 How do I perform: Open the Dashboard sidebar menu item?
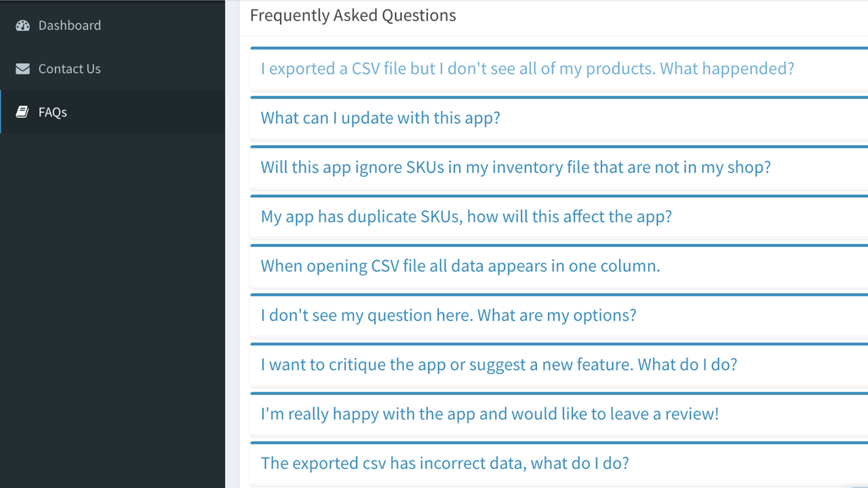coord(69,26)
